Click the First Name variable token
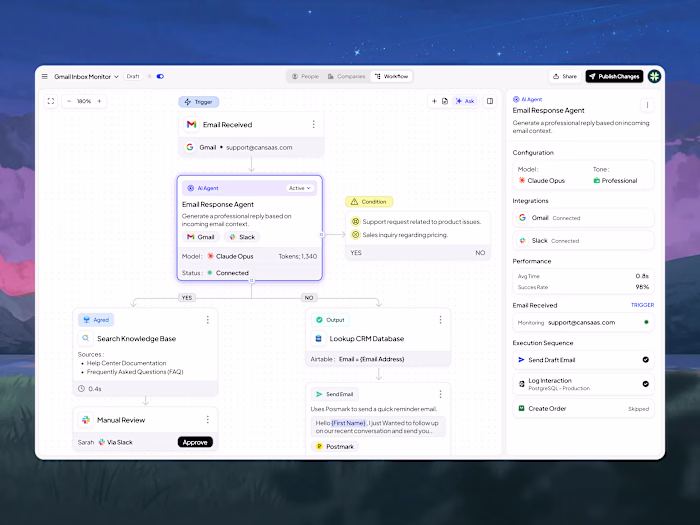Screen dimensions: 700x525 pyautogui.click(x=349, y=423)
